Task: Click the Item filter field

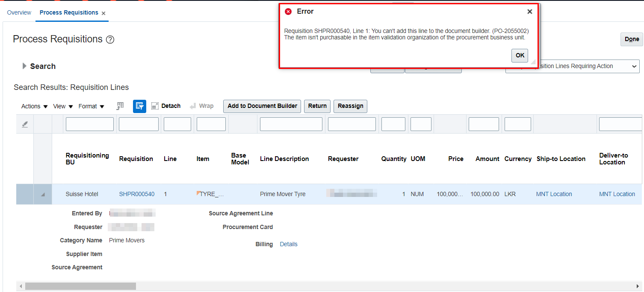Action: pyautogui.click(x=211, y=124)
